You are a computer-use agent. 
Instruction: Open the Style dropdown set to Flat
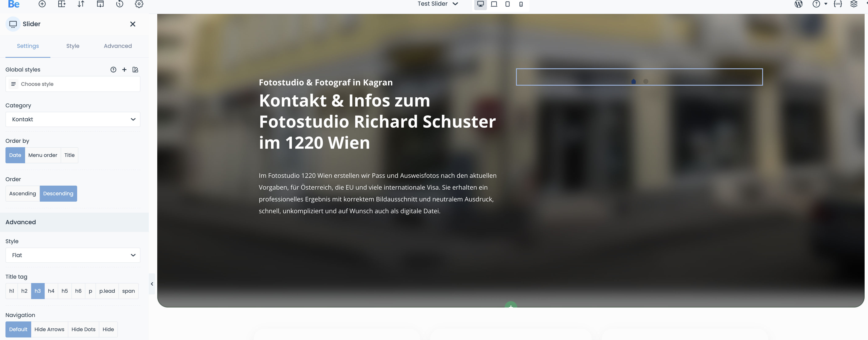[x=73, y=255]
